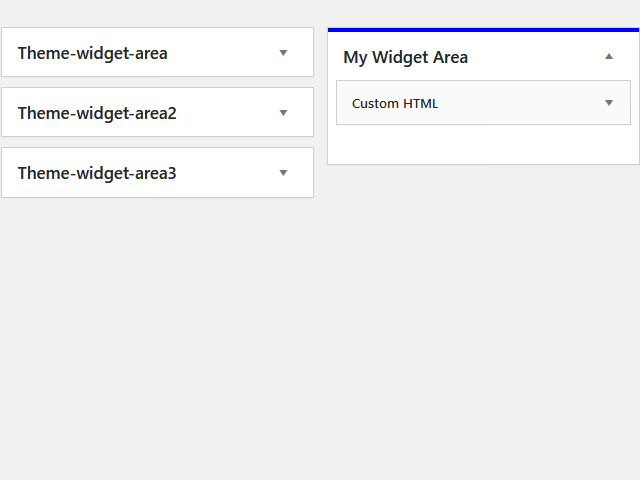The width and height of the screenshot is (640, 480).
Task: Click empty drop zone below Custom HTML widget
Action: click(483, 144)
